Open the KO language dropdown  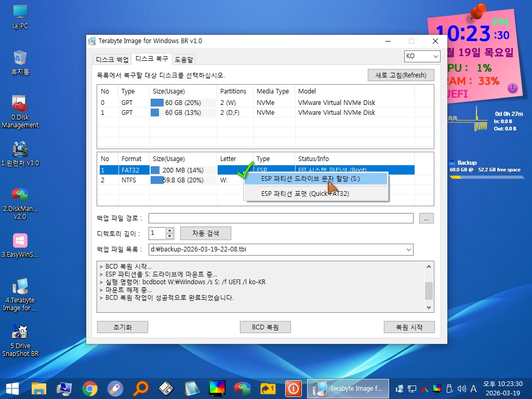422,56
